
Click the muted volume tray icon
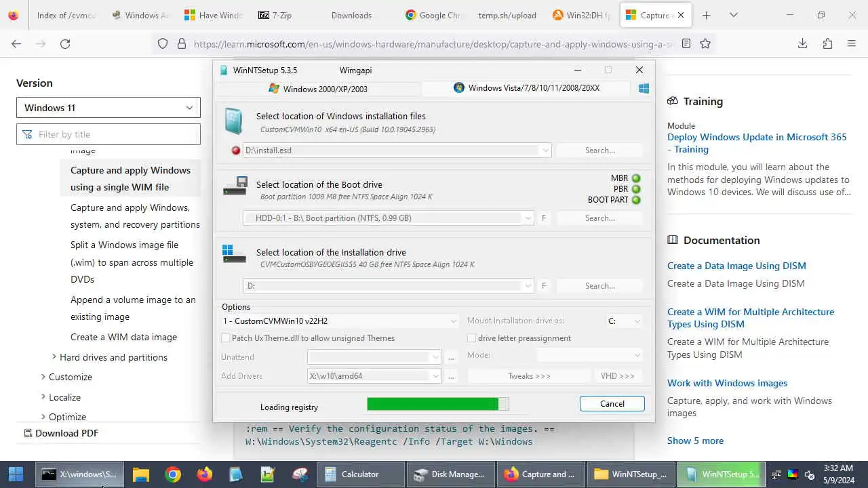click(x=809, y=474)
